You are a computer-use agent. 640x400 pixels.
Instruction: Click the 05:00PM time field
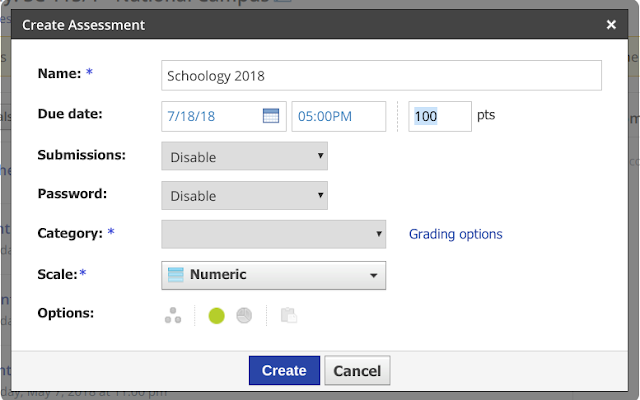point(339,116)
